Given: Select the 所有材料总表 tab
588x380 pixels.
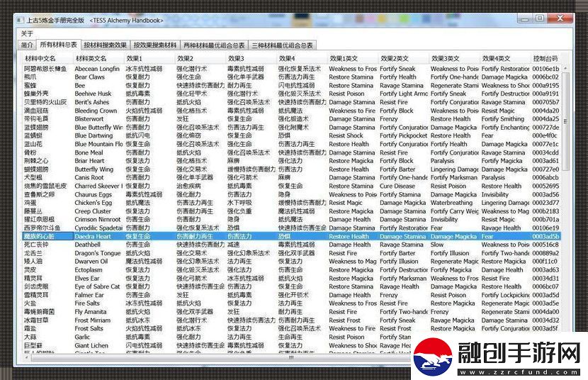Looking at the screenshot, I should (58, 45).
